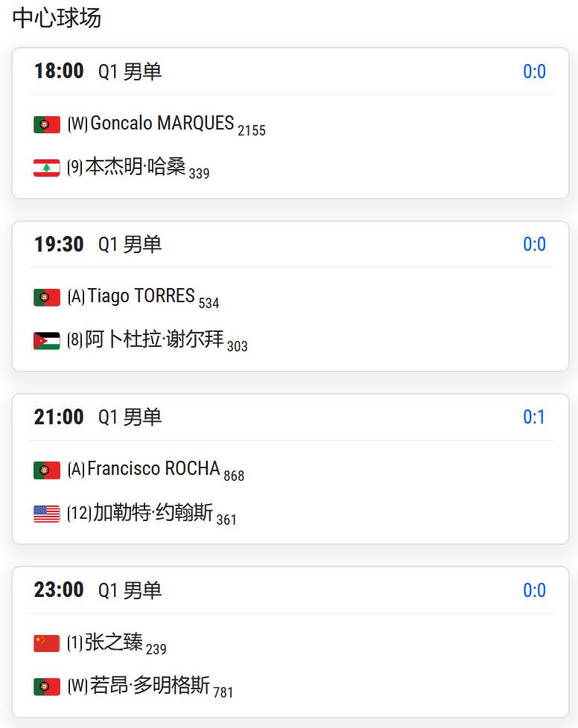Select player 张之臻

113,642
